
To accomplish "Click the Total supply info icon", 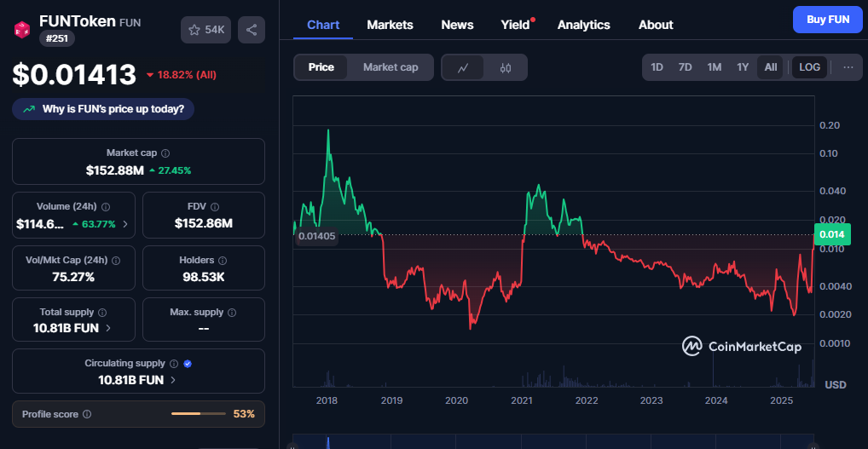I will [102, 313].
